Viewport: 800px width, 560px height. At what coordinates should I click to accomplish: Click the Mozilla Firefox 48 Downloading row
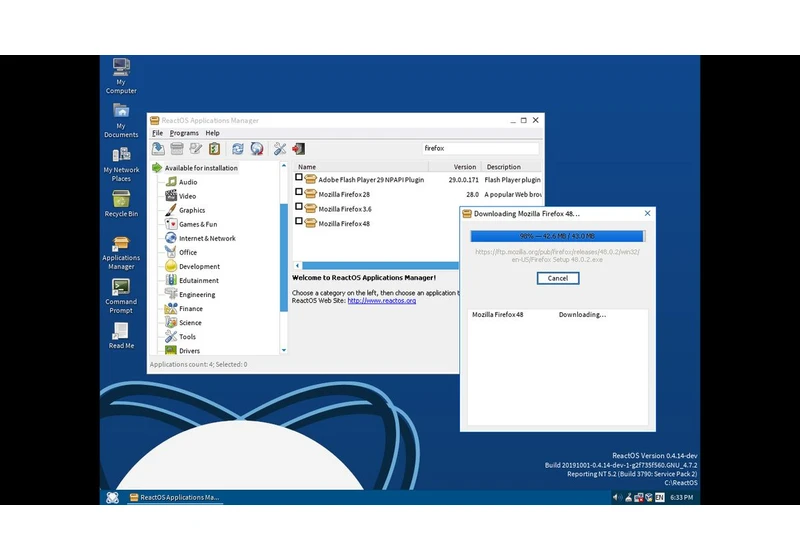coord(558,315)
